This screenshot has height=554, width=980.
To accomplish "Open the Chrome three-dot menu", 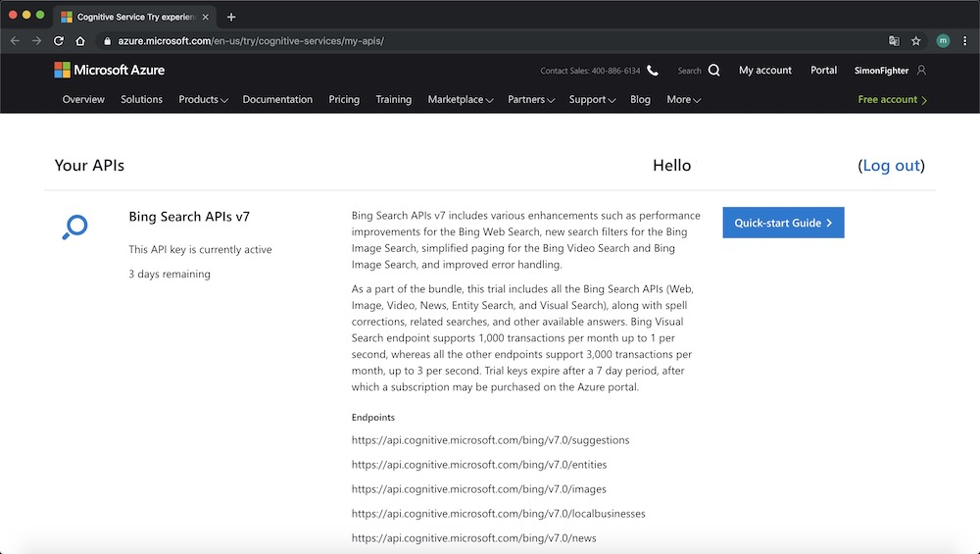I will click(965, 41).
